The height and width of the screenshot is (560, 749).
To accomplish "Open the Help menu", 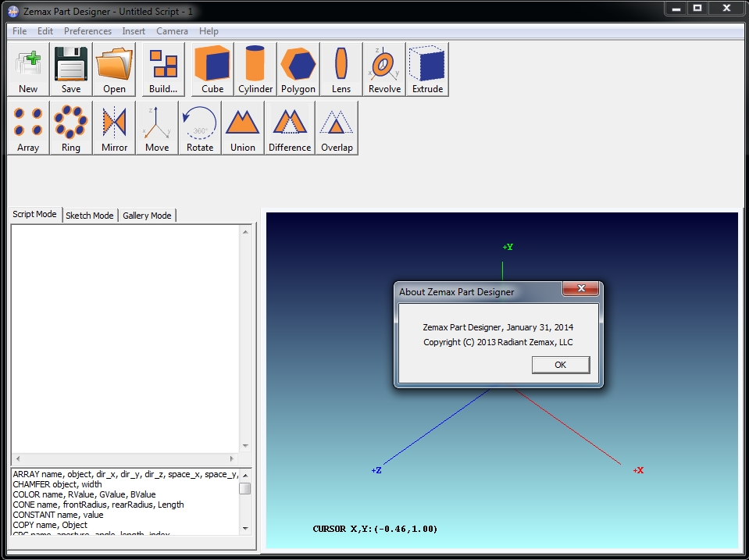I will [209, 31].
